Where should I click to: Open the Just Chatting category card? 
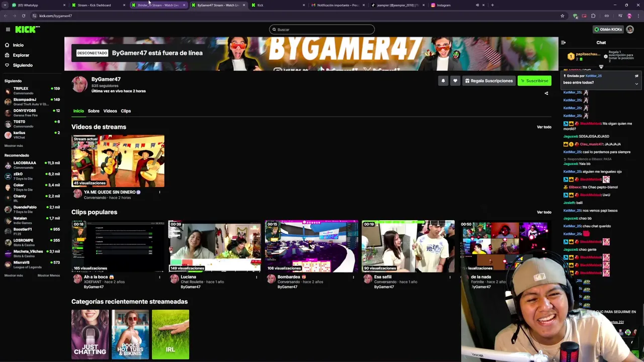90,334
